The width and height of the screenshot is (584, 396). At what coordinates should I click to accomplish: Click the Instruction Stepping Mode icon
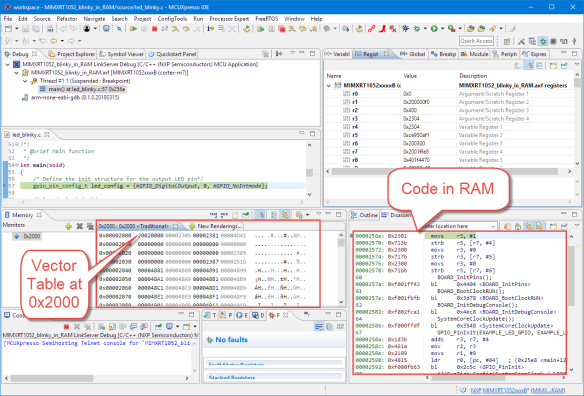point(210,29)
